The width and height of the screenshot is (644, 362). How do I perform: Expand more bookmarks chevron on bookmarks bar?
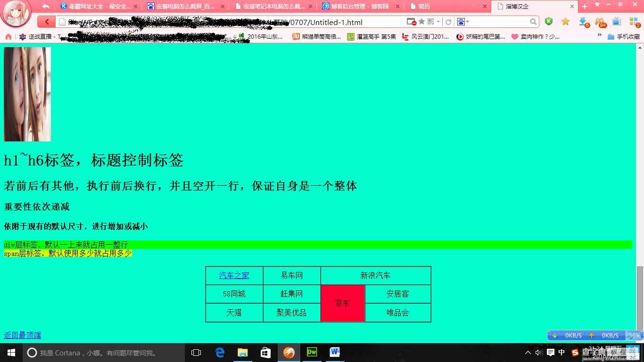[600, 35]
